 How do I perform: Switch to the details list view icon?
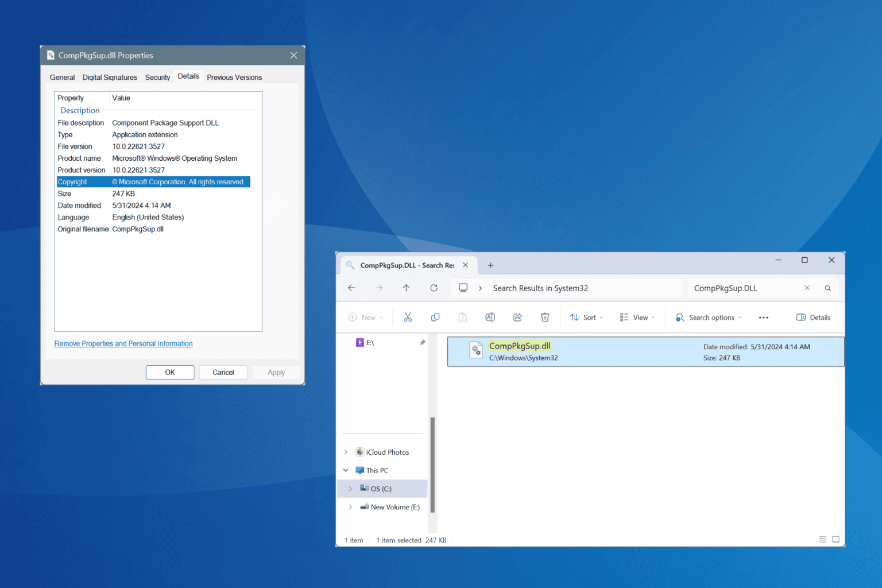(x=822, y=539)
